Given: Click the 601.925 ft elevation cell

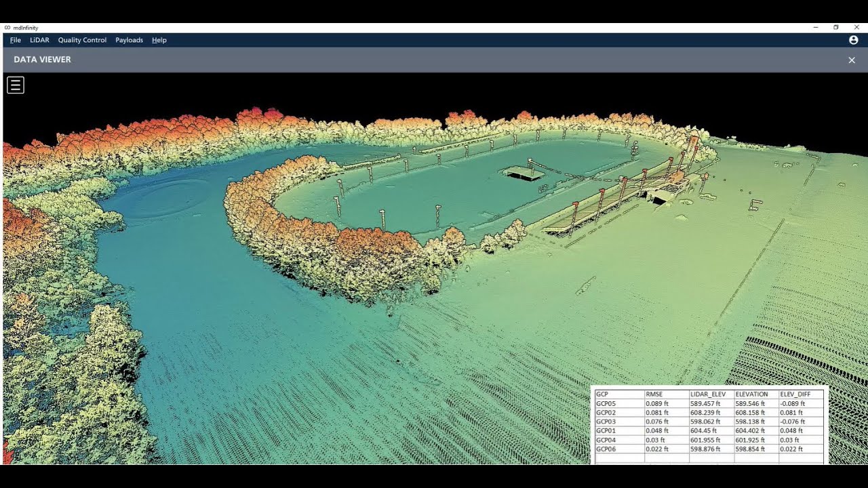Looking at the screenshot, I should pos(756,440).
